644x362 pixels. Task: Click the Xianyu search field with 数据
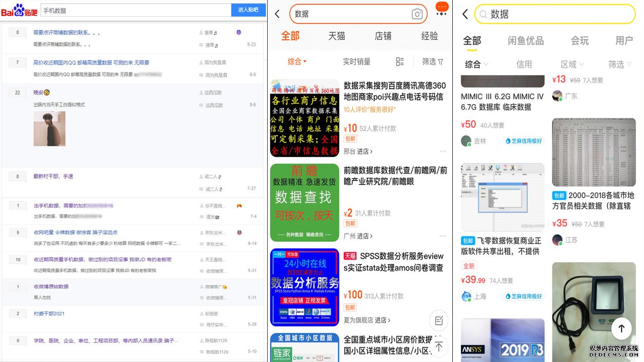point(555,14)
